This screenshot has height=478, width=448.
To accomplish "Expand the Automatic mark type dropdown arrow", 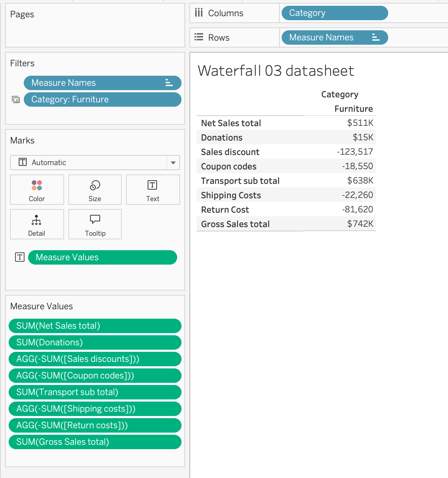I will pos(173,163).
